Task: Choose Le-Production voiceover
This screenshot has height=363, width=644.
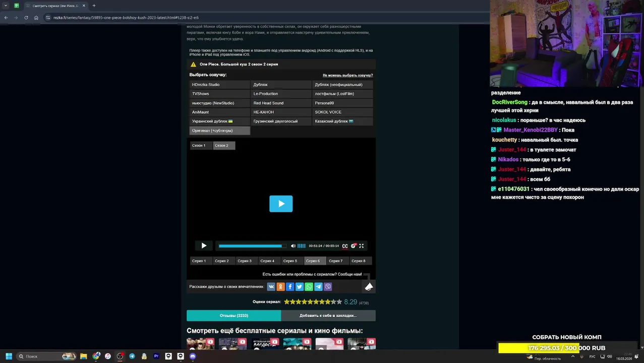Action: pos(281,94)
